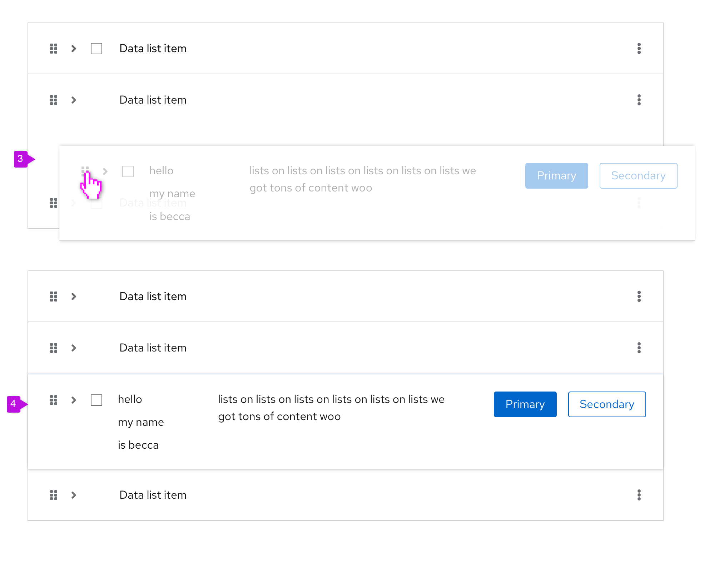Click 'Data list item' text in the upper list's second row
This screenshot has width=719, height=588.
(x=153, y=100)
